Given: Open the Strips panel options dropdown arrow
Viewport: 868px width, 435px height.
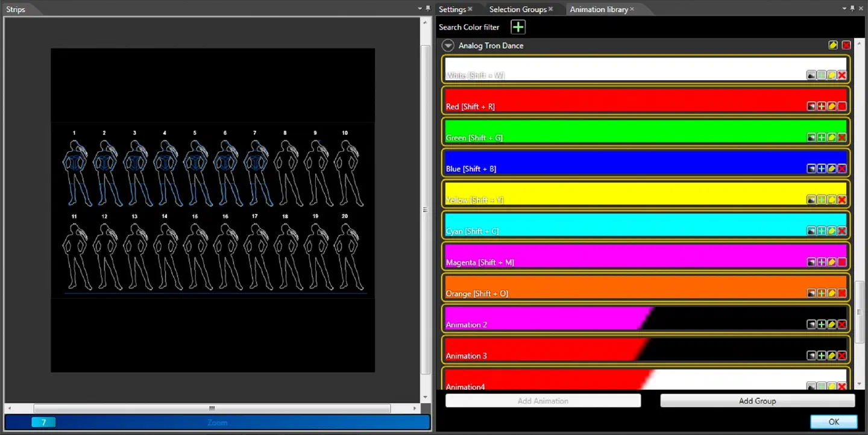Looking at the screenshot, I should pos(420,8).
